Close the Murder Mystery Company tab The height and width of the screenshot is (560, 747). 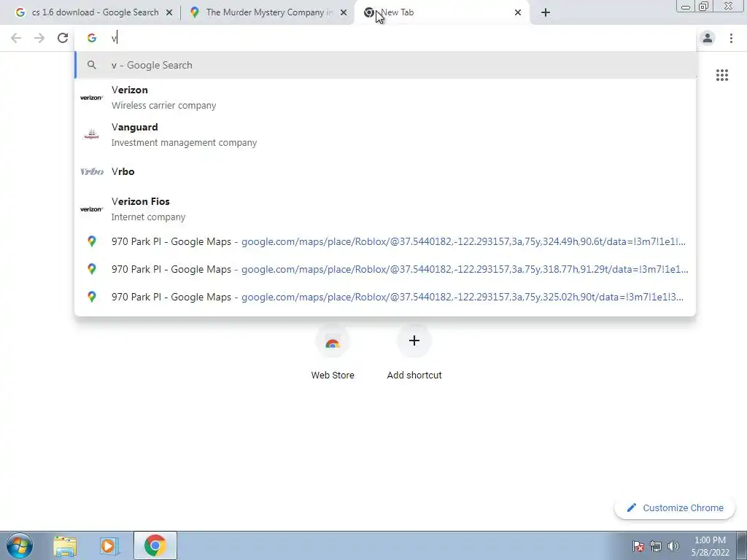(344, 13)
